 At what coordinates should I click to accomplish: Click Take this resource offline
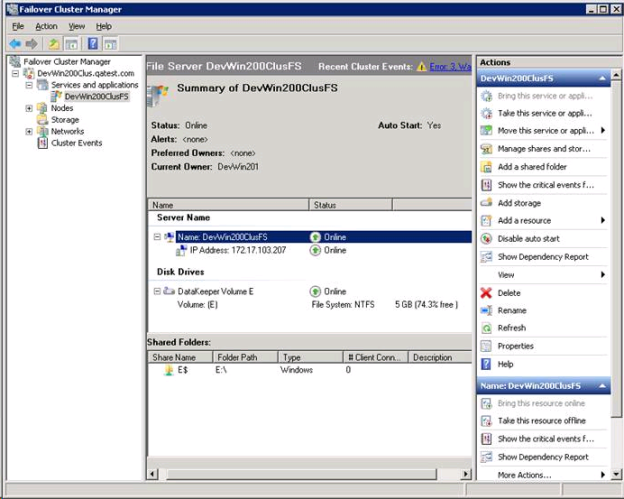[x=541, y=421]
